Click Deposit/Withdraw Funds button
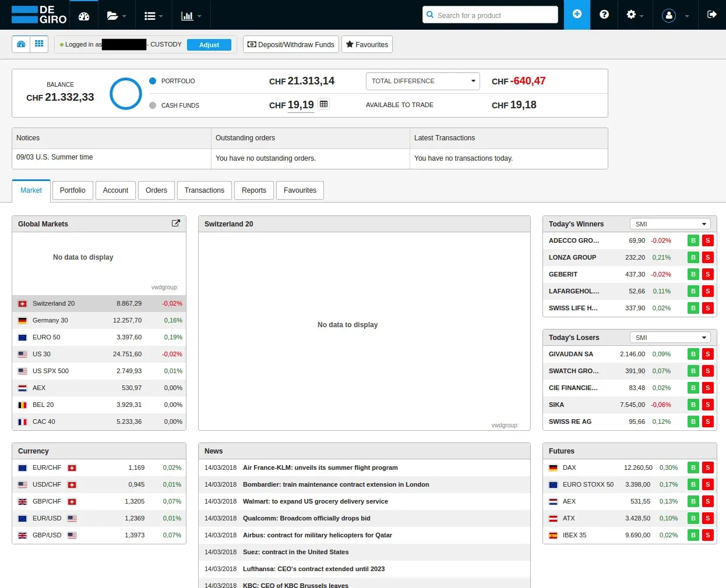 click(291, 44)
